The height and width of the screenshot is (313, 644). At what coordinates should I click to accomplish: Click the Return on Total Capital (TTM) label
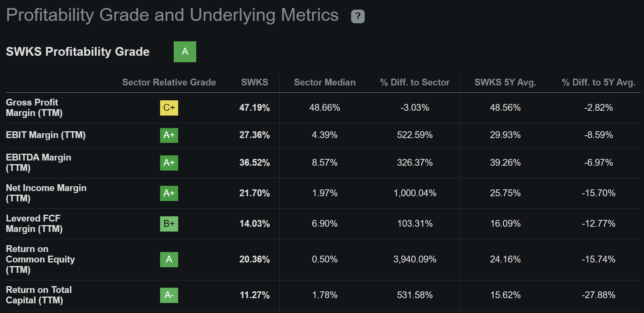39,295
